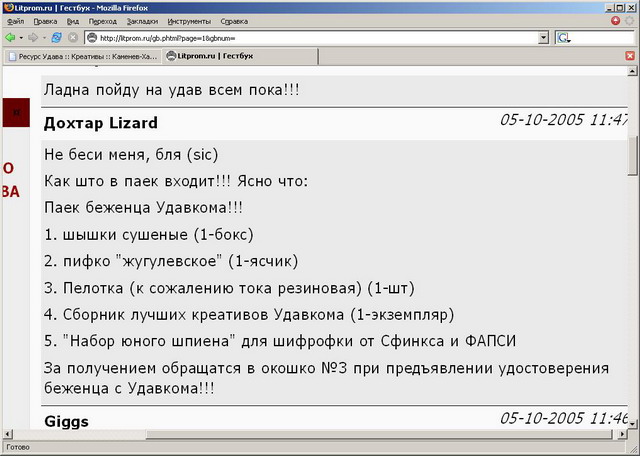Open the Файл menu
This screenshot has width=640, height=456.
coord(15,20)
